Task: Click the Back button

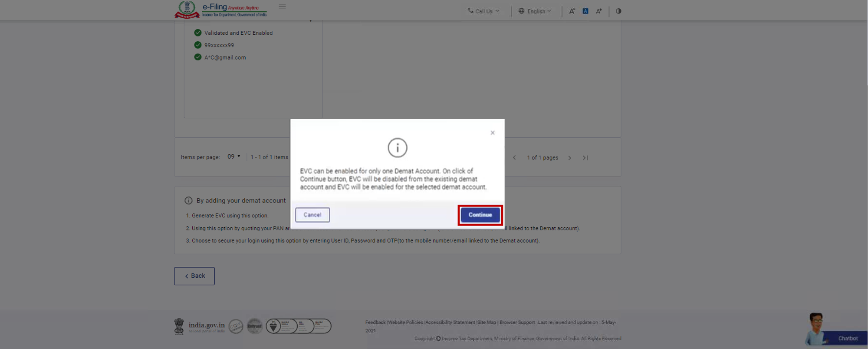Action: 194,276
